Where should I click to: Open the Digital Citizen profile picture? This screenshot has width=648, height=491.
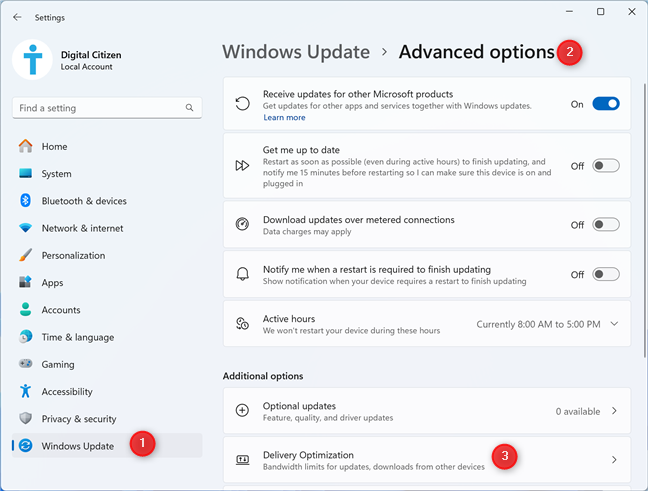(x=33, y=60)
